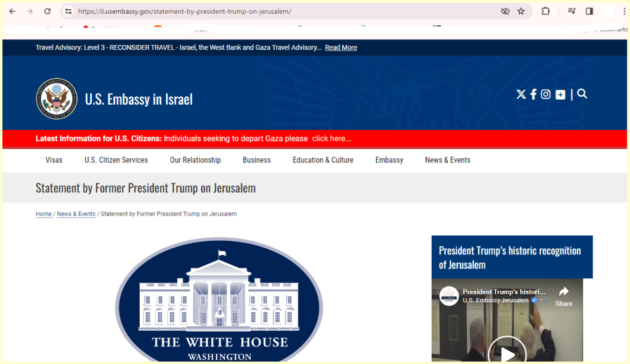Click the plus icon for more social links
This screenshot has width=630, height=364.
pyautogui.click(x=560, y=94)
